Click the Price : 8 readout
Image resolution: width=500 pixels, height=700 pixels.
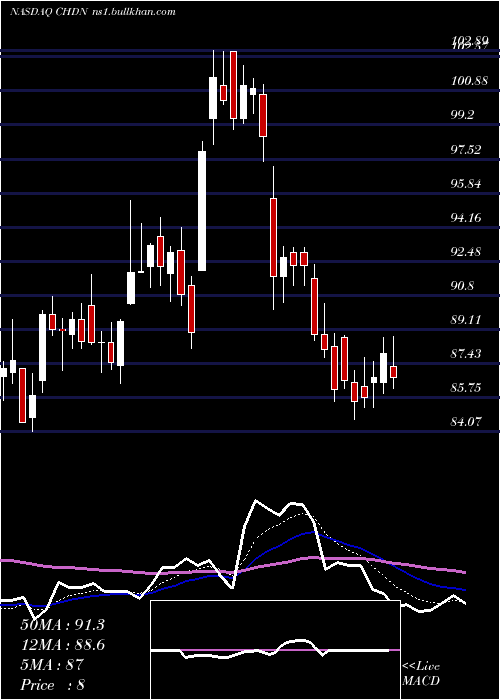point(52,685)
